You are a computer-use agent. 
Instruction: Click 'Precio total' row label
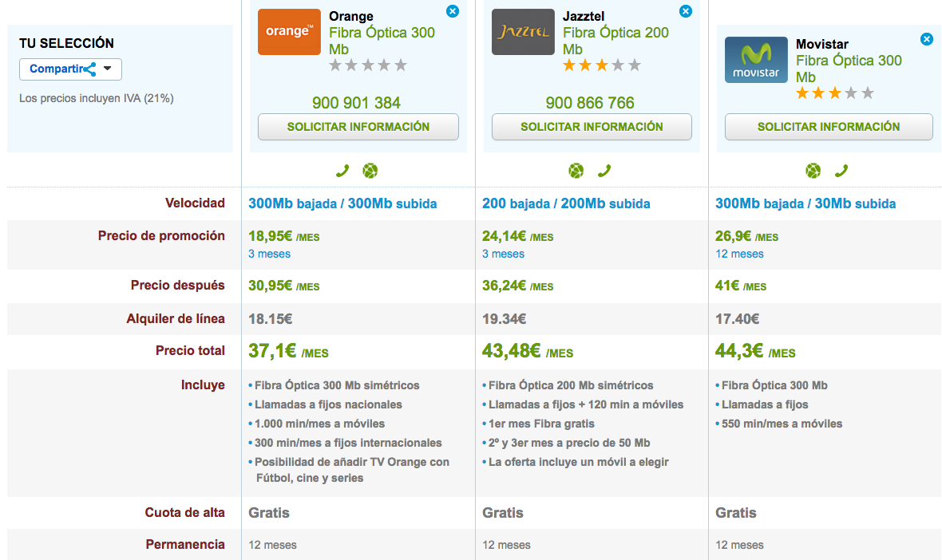click(x=190, y=350)
